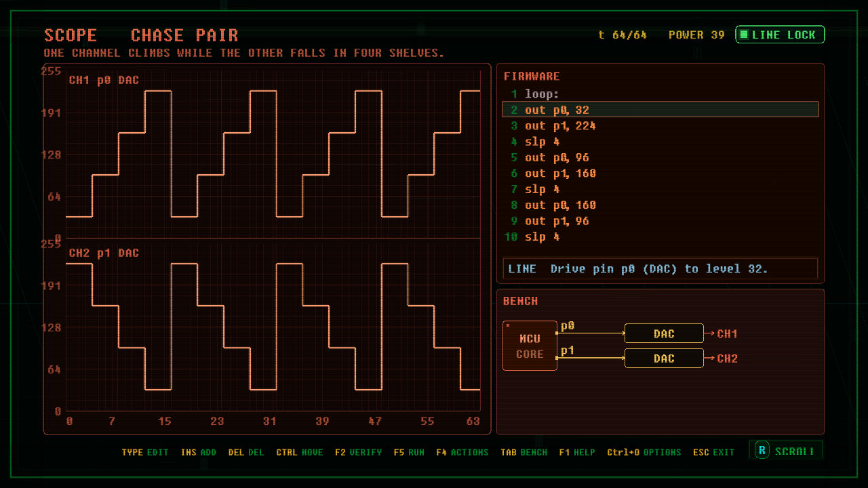Click the time axis tick 47

[375, 422]
